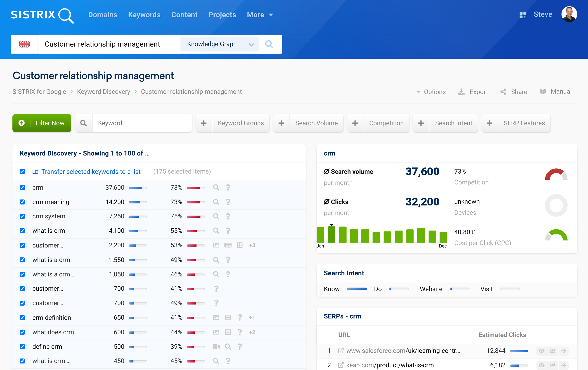Click video SERP feature icon for define crm

click(x=216, y=346)
